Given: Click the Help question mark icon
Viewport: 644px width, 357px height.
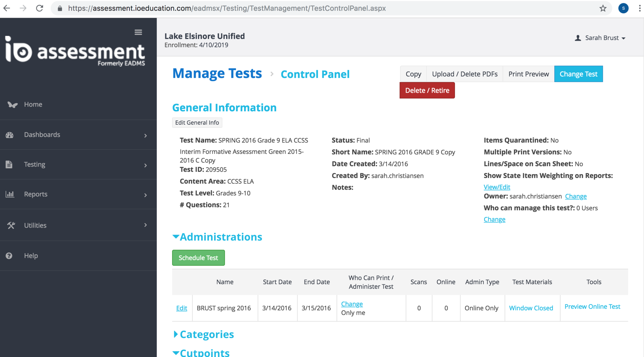Looking at the screenshot, I should click(x=9, y=256).
